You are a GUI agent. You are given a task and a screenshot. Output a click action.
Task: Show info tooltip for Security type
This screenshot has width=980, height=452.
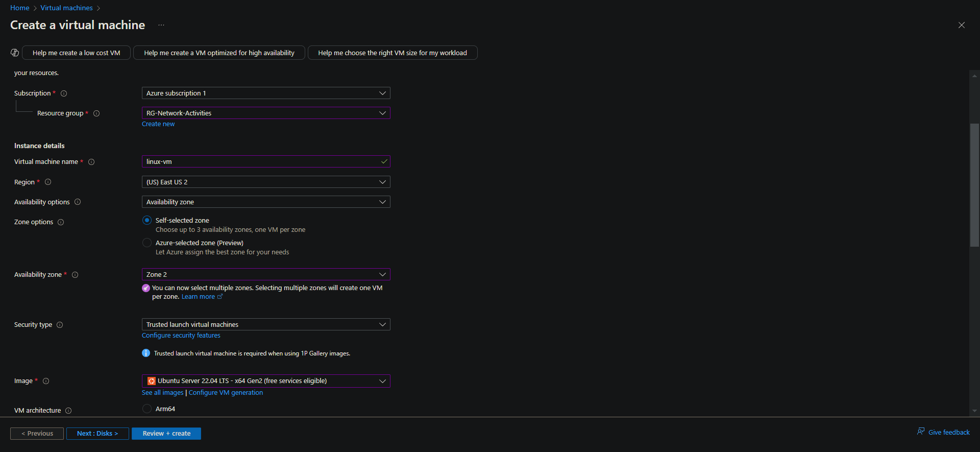[60, 325]
